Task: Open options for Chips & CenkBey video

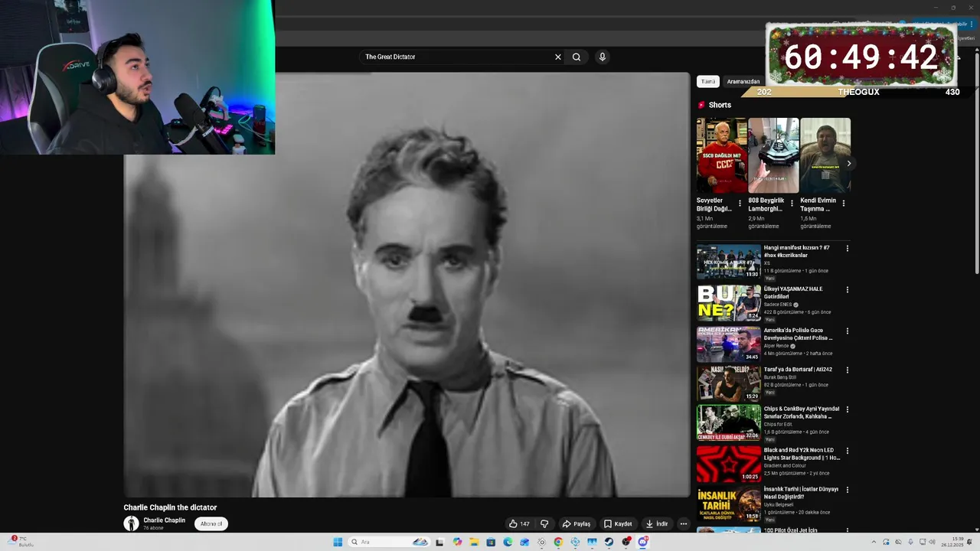Action: pos(847,410)
